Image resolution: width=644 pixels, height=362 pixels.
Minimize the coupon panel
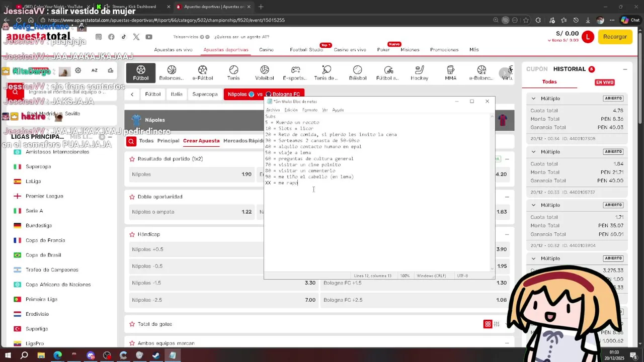(625, 69)
